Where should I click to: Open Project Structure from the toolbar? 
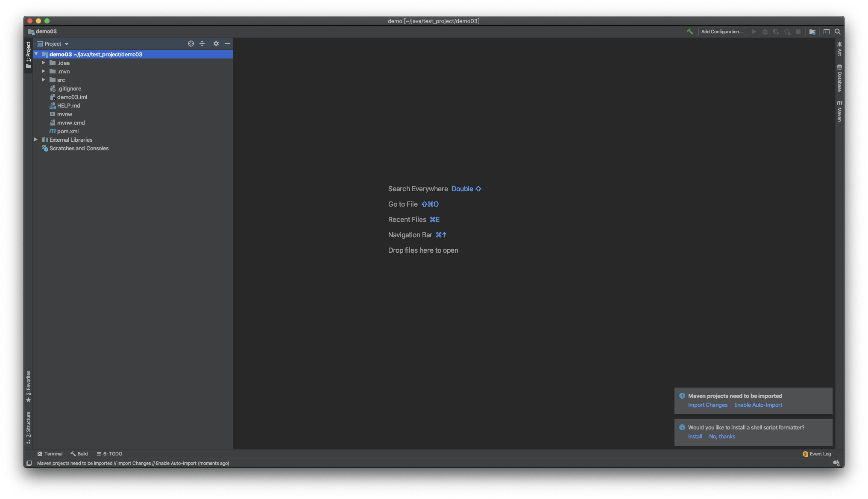(812, 32)
